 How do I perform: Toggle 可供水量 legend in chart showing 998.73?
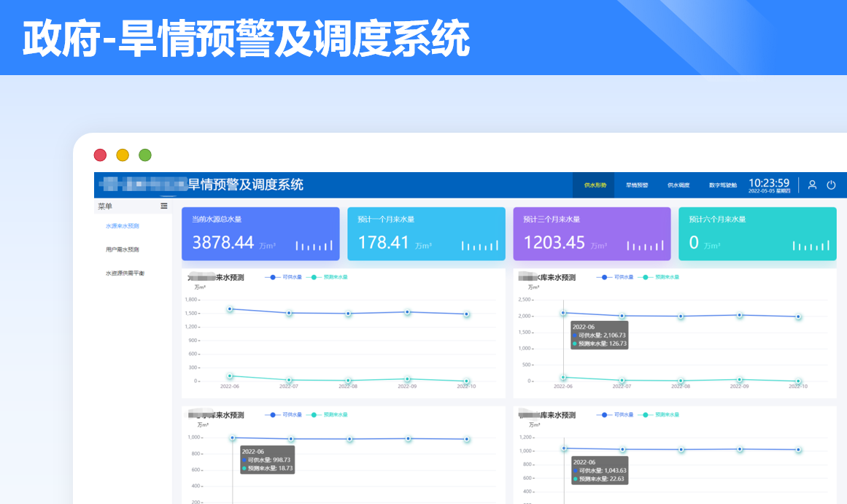(284, 415)
